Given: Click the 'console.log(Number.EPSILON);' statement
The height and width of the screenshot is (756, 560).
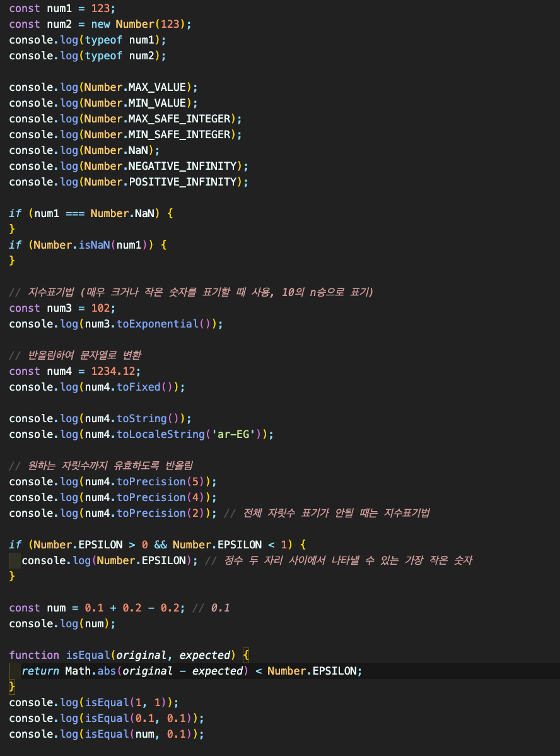Looking at the screenshot, I should click(x=110, y=561).
